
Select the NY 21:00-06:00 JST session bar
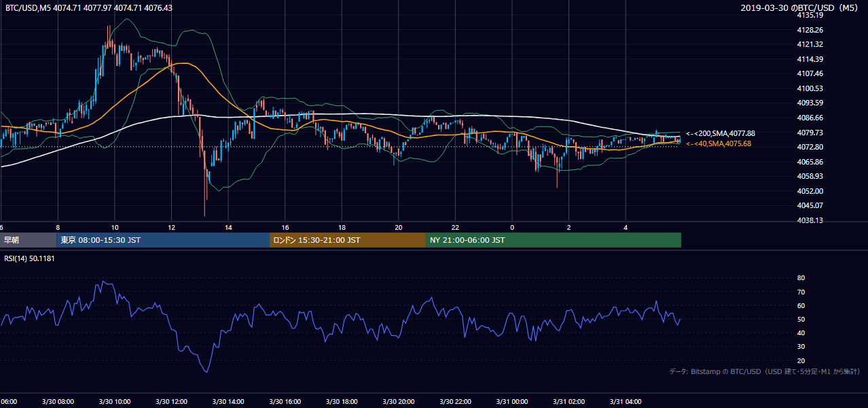(554, 240)
